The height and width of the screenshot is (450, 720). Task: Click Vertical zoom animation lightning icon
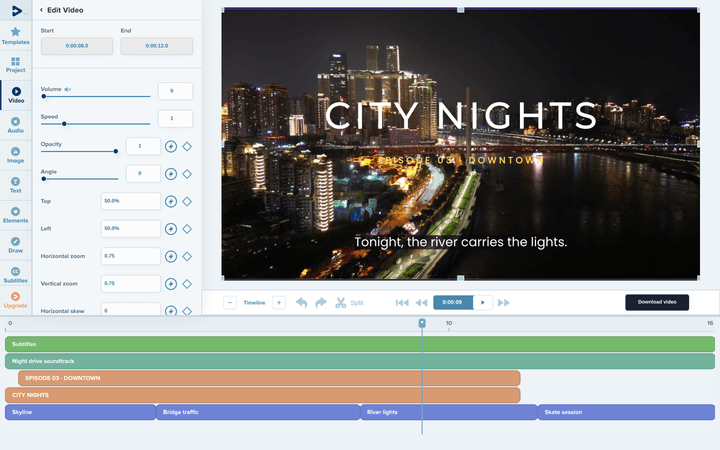[x=171, y=284]
